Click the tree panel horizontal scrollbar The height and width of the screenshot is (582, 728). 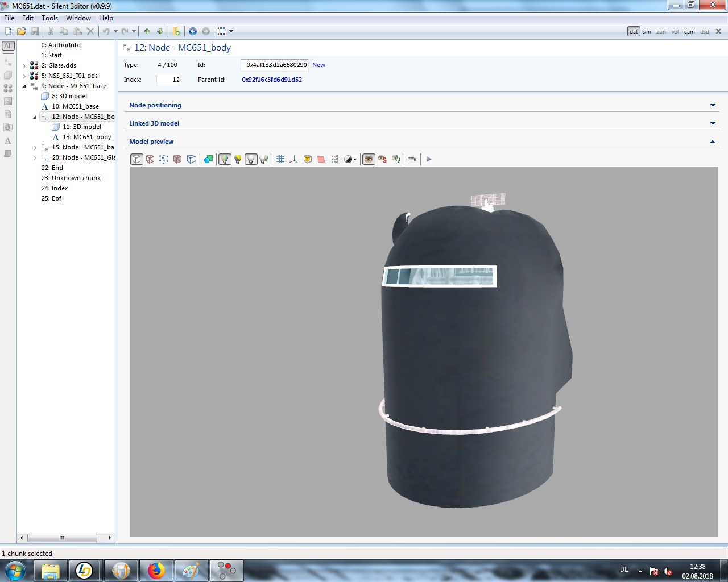pyautogui.click(x=62, y=538)
